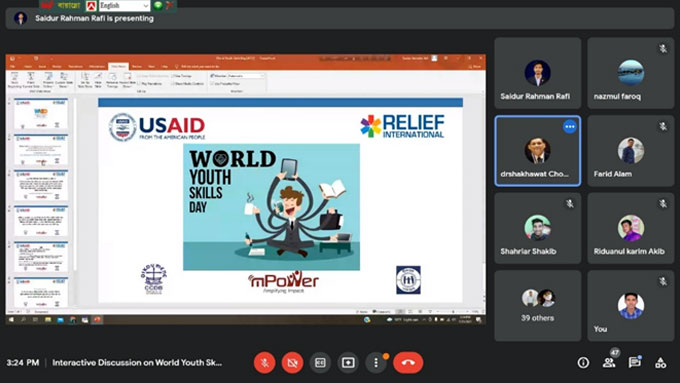The image size is (680, 383).
Task: Click the Present now screen-share icon
Action: 348,362
